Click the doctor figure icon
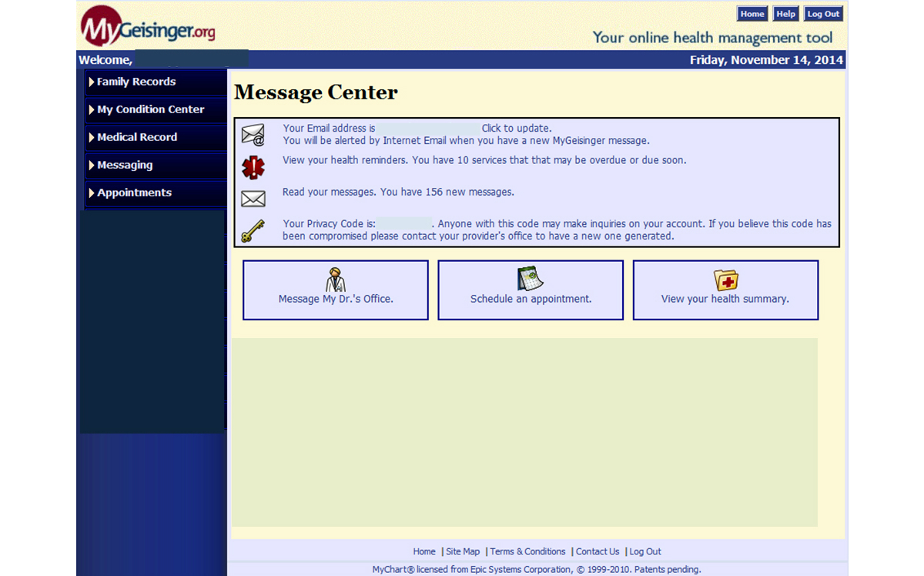This screenshot has width=924, height=576. pos(336,279)
